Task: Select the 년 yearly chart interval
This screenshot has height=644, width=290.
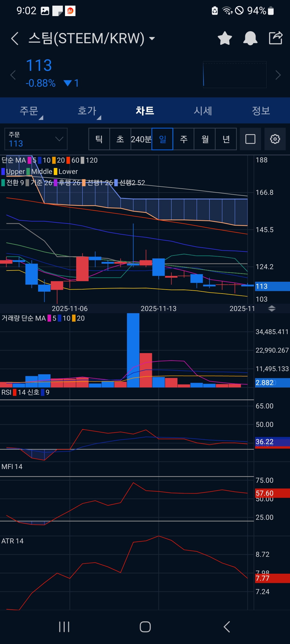Action: click(226, 139)
